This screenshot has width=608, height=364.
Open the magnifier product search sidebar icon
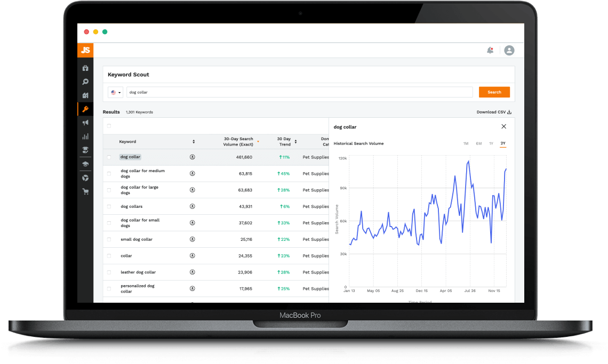click(85, 82)
